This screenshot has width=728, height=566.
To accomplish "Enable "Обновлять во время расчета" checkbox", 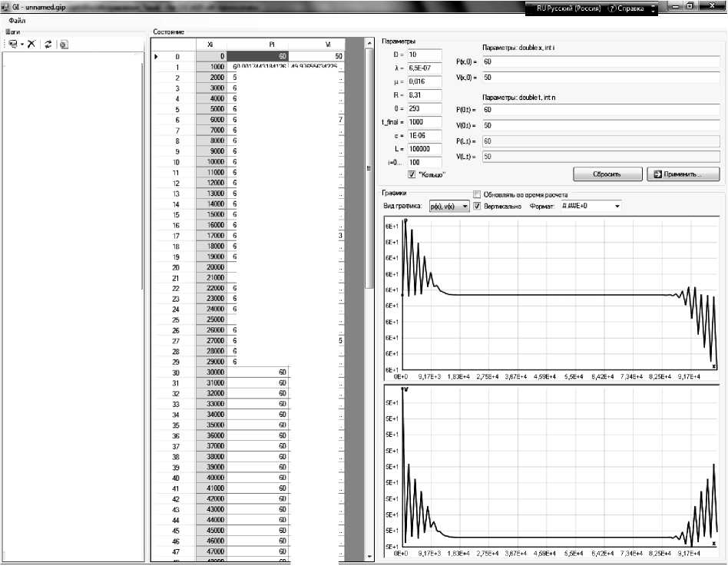I will pyautogui.click(x=477, y=194).
